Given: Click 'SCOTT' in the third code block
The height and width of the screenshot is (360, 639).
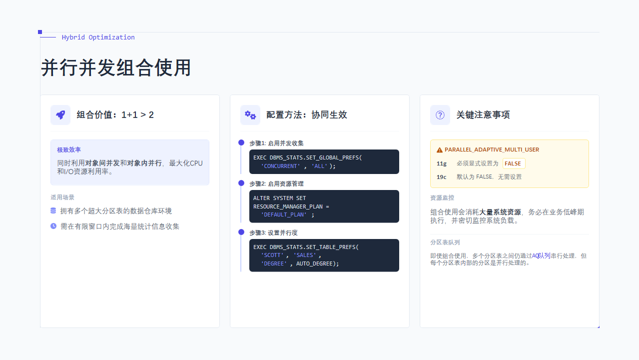Looking at the screenshot, I should click(x=273, y=255).
